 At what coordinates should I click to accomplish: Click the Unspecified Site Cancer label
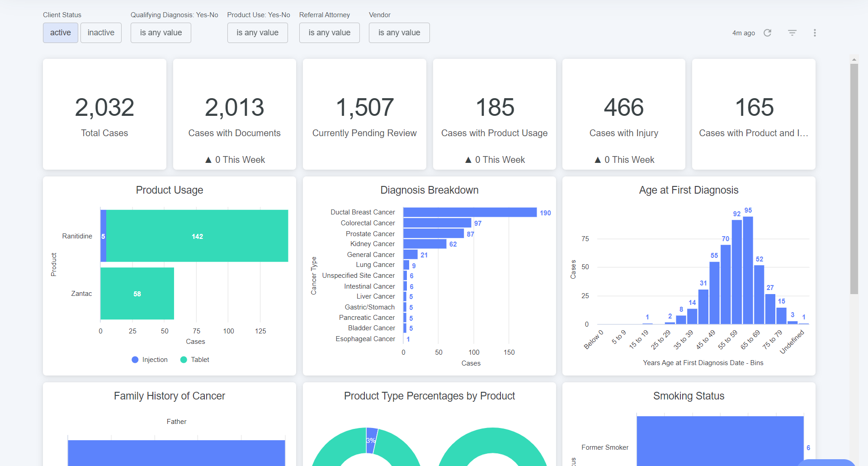359,276
